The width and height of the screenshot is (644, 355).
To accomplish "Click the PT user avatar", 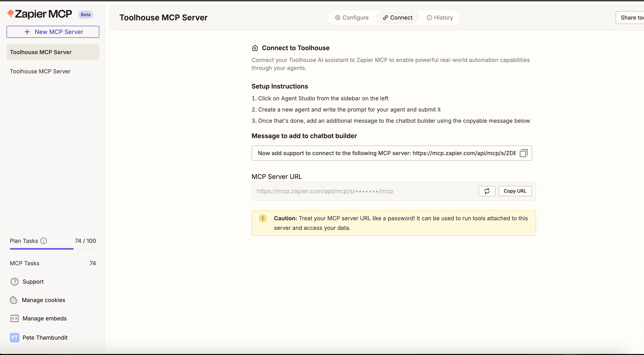I will coord(15,337).
